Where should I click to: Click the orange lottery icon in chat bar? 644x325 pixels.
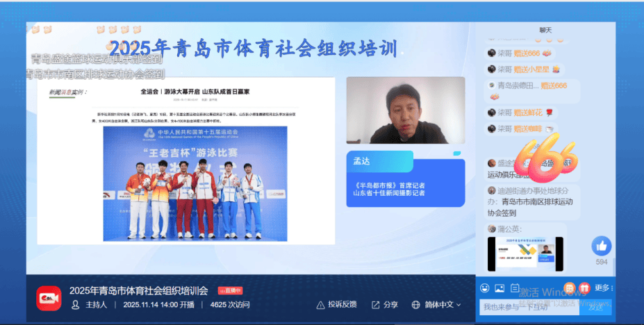pos(569,287)
